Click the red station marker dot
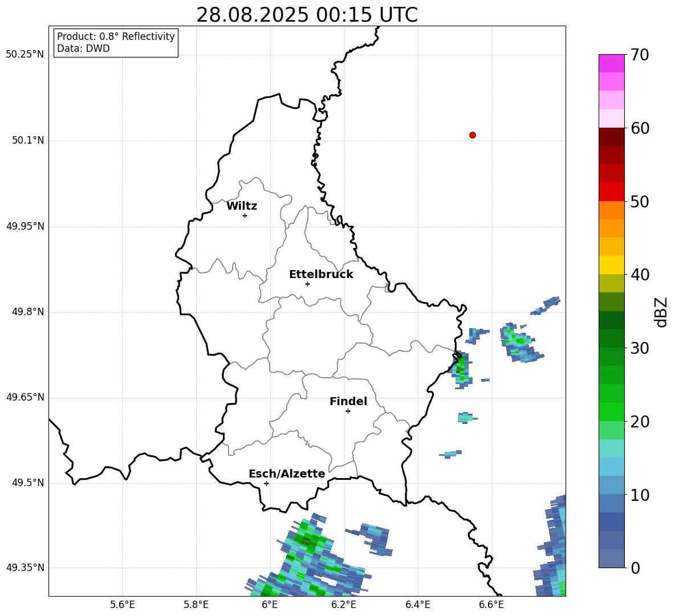The width and height of the screenshot is (675, 616). coord(473,135)
